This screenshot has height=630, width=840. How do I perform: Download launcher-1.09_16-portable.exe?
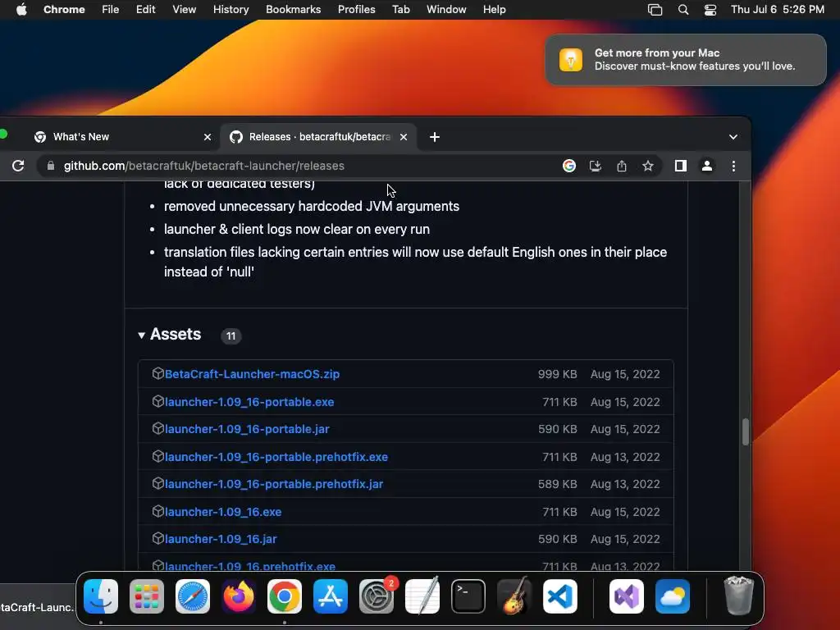pos(249,402)
